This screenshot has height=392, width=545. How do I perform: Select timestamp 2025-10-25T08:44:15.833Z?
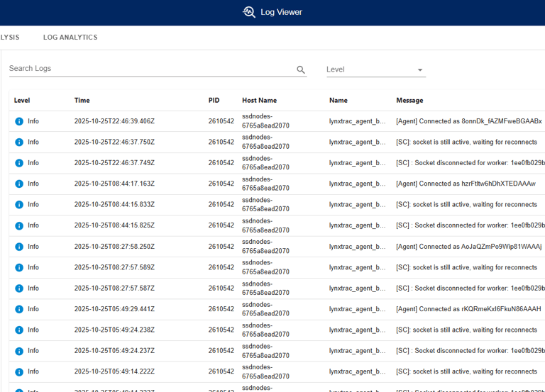pyautogui.click(x=114, y=205)
